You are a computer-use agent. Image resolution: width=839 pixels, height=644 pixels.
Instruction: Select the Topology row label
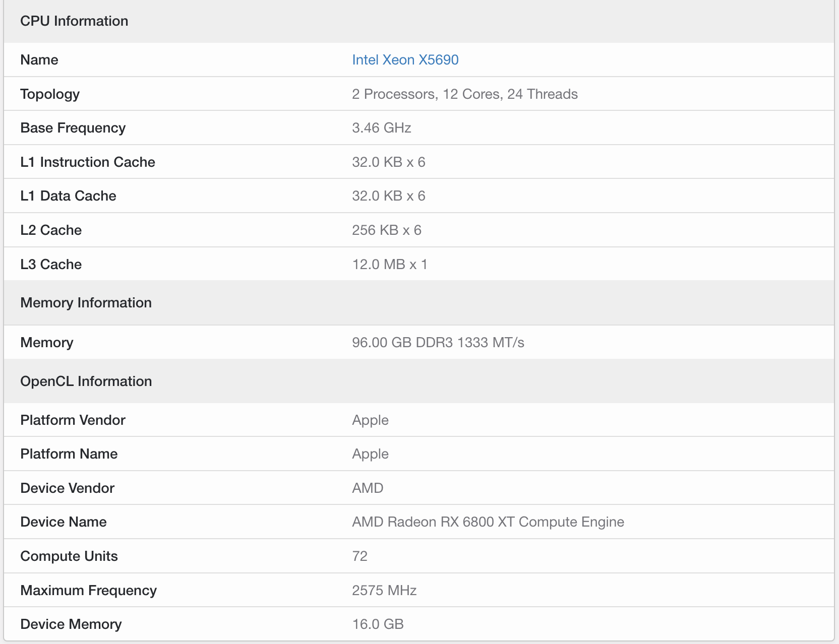tap(50, 94)
